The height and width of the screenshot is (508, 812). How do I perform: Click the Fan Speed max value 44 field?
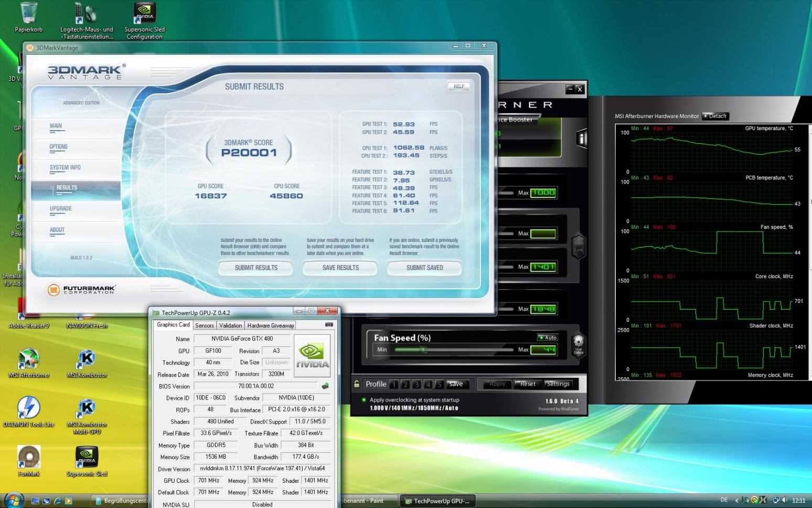coord(543,350)
